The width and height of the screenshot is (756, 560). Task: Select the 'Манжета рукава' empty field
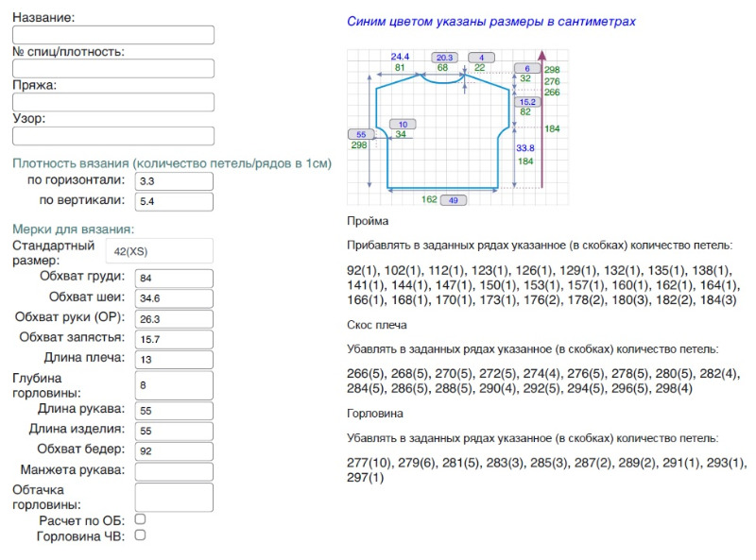coord(174,471)
